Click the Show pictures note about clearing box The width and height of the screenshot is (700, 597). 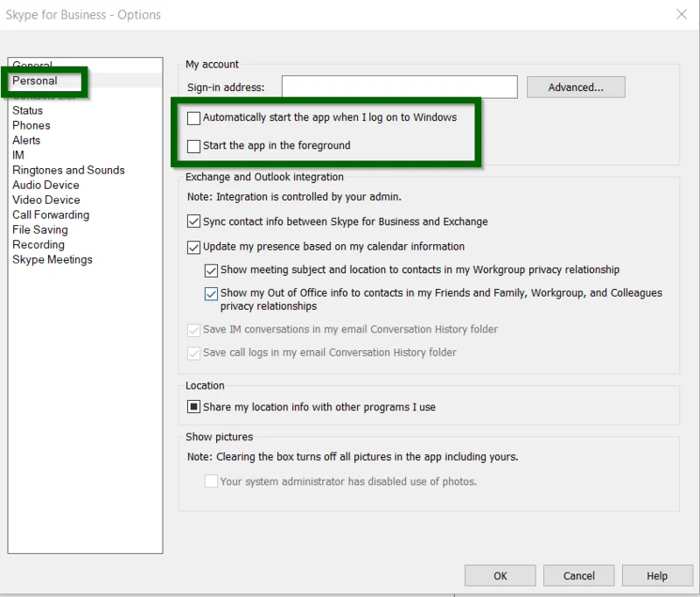point(353,457)
